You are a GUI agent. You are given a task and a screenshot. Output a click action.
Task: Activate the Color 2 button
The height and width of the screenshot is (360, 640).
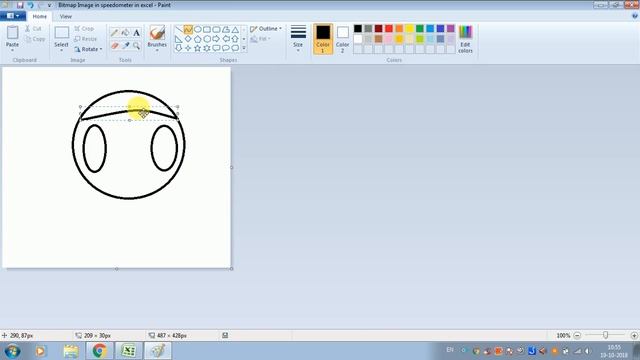[x=342, y=39]
